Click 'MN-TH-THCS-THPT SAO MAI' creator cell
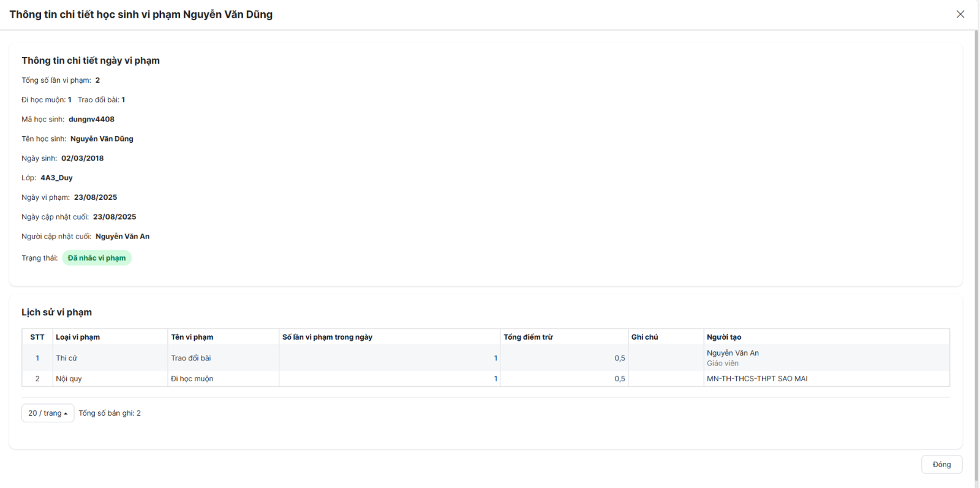Image resolution: width=980 pixels, height=488 pixels. [757, 379]
